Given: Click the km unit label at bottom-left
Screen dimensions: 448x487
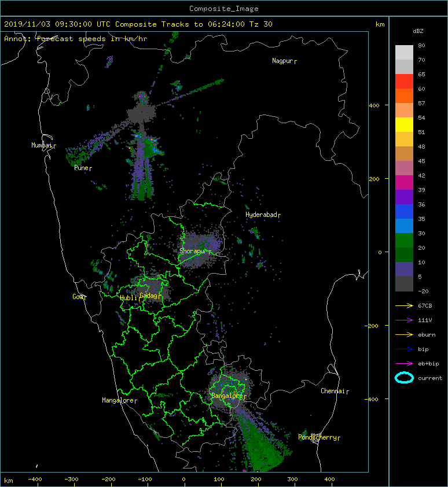Looking at the screenshot, I should tap(9, 481).
